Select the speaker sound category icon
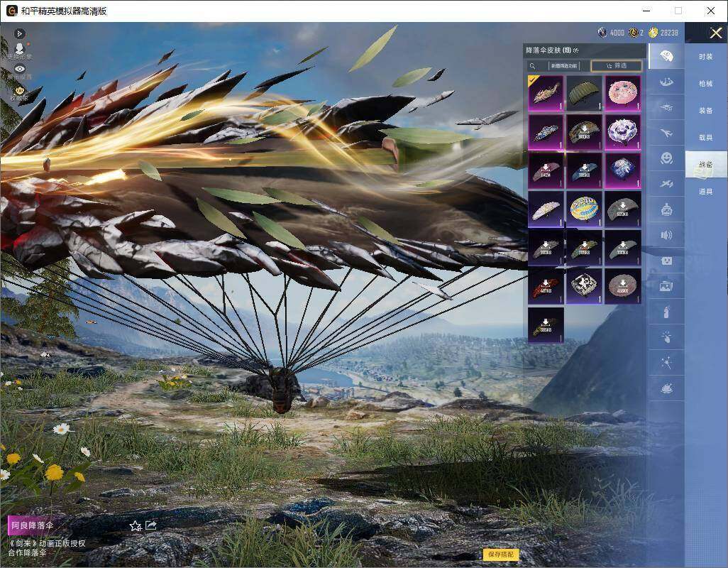 click(666, 235)
